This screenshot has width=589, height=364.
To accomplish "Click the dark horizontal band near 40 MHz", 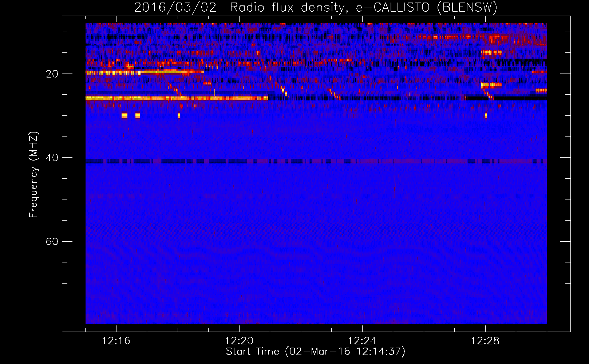I will (316, 161).
